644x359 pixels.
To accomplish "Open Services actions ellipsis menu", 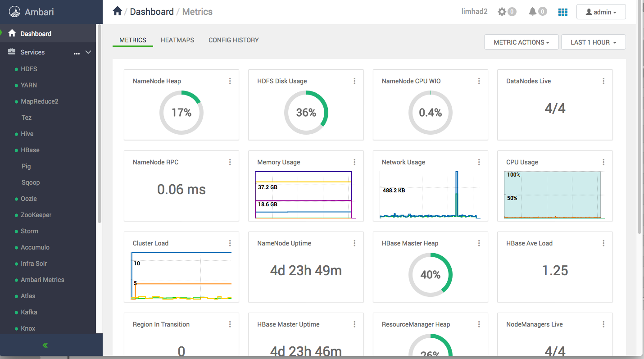I will click(77, 53).
